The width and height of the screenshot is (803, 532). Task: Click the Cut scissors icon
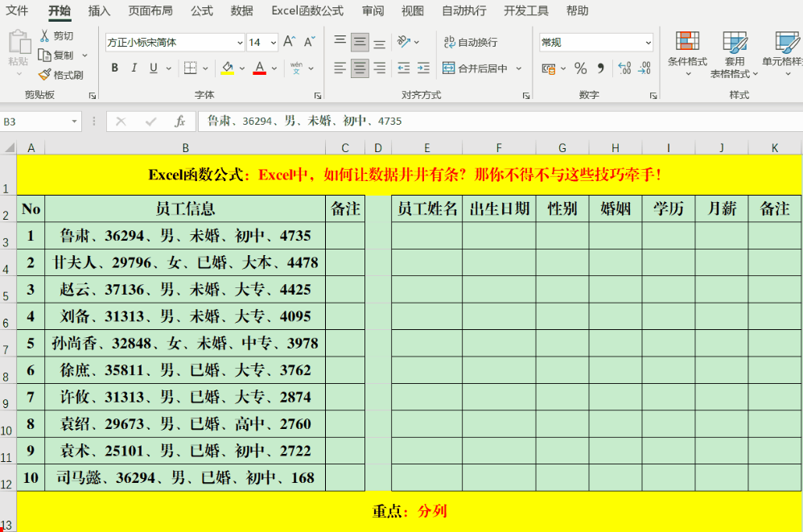click(x=44, y=35)
